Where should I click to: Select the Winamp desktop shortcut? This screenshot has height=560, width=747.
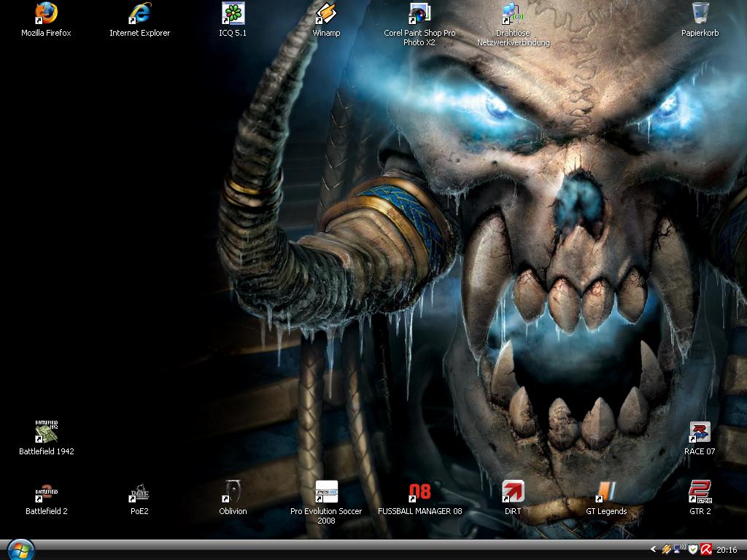pos(326,13)
